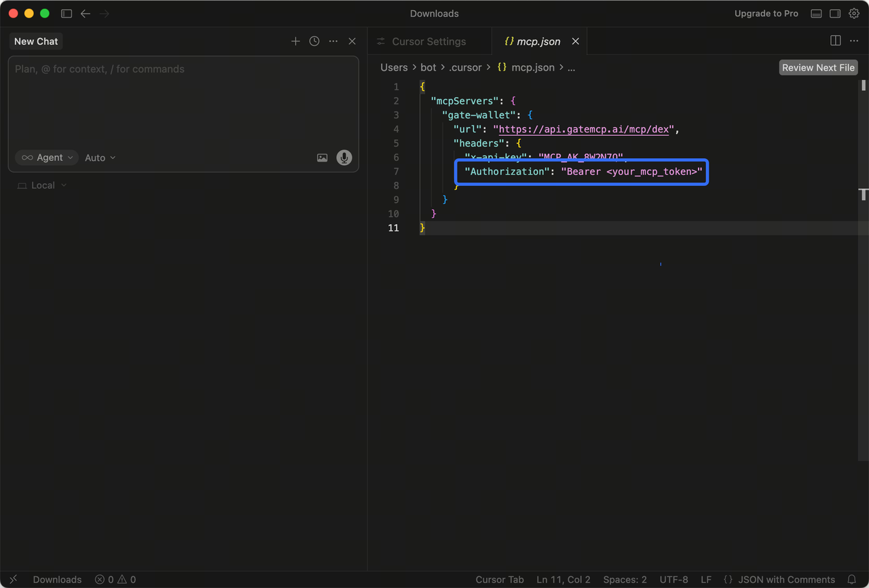Open the settings gear icon
The height and width of the screenshot is (588, 869).
click(x=854, y=14)
